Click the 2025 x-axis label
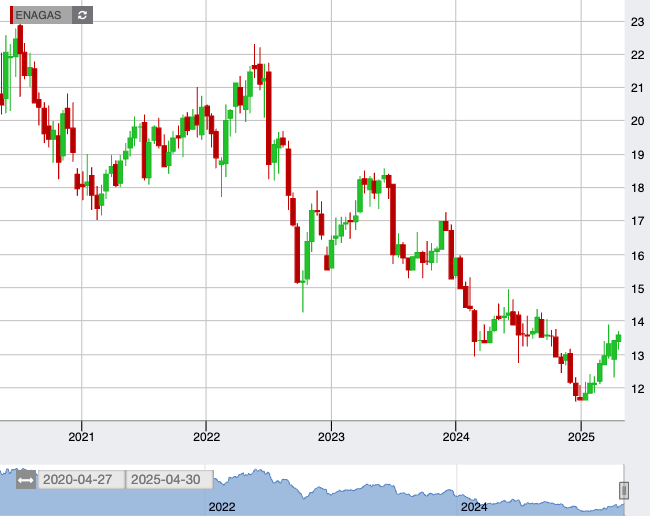Viewport: 656px width, 521px height. click(x=581, y=437)
